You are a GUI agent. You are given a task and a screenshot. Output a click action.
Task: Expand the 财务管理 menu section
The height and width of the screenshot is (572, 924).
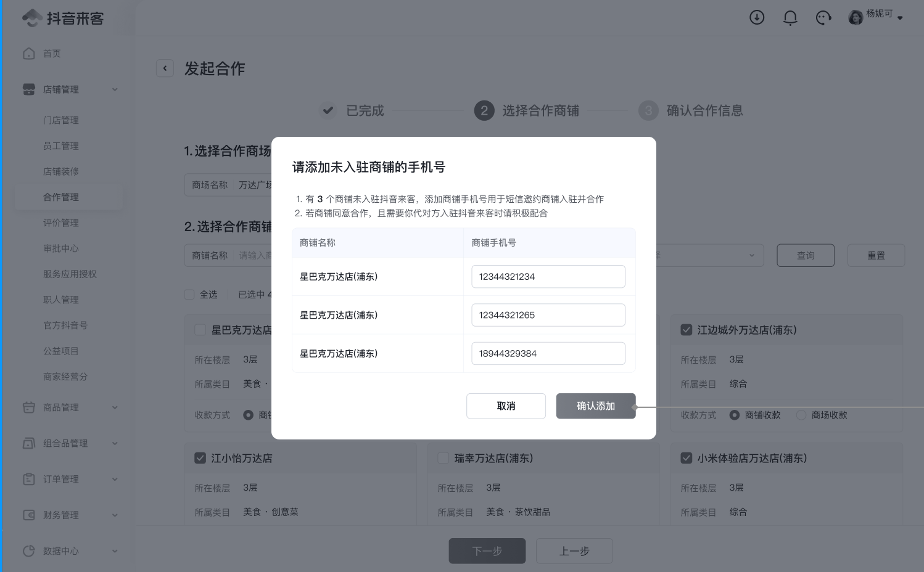(115, 515)
